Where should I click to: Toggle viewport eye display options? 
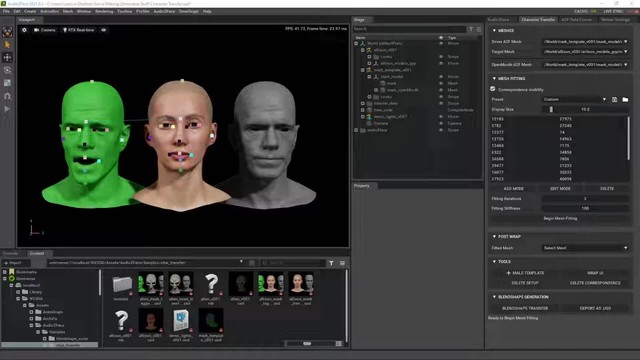pyautogui.click(x=104, y=30)
